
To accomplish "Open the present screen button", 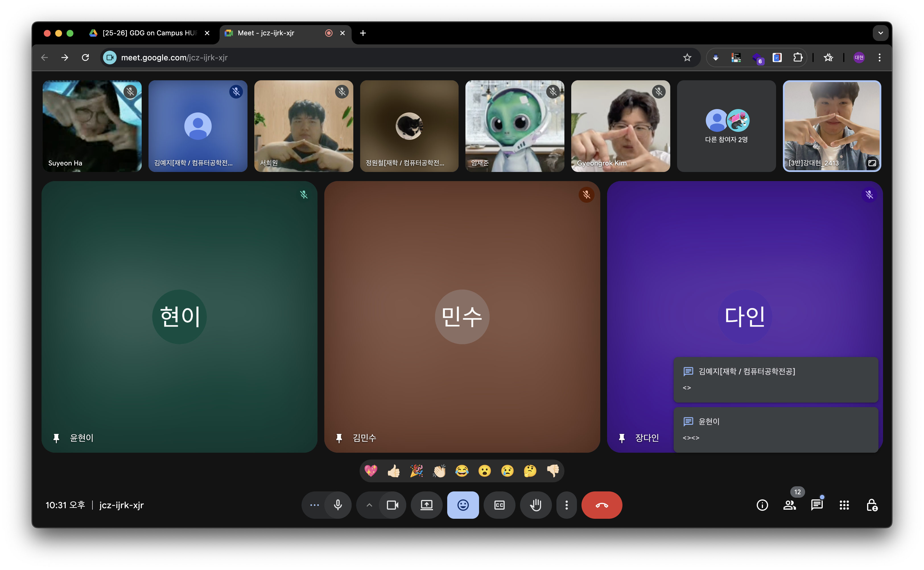I will 426,505.
